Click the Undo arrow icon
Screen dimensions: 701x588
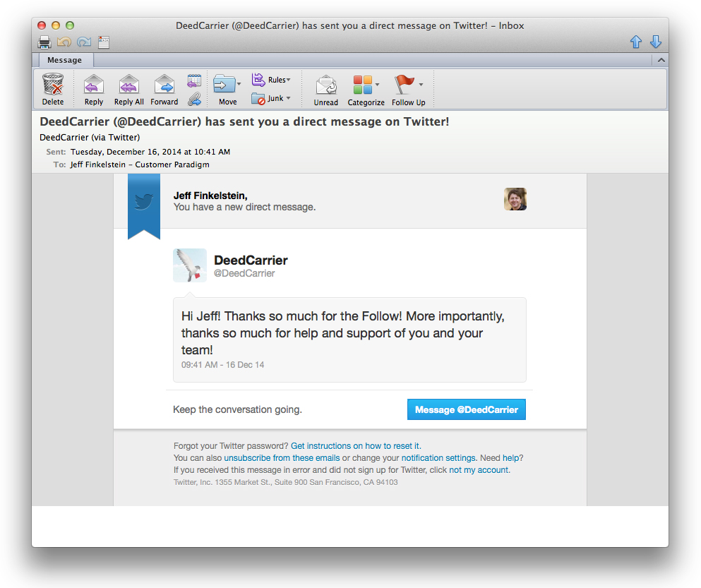coord(64,42)
